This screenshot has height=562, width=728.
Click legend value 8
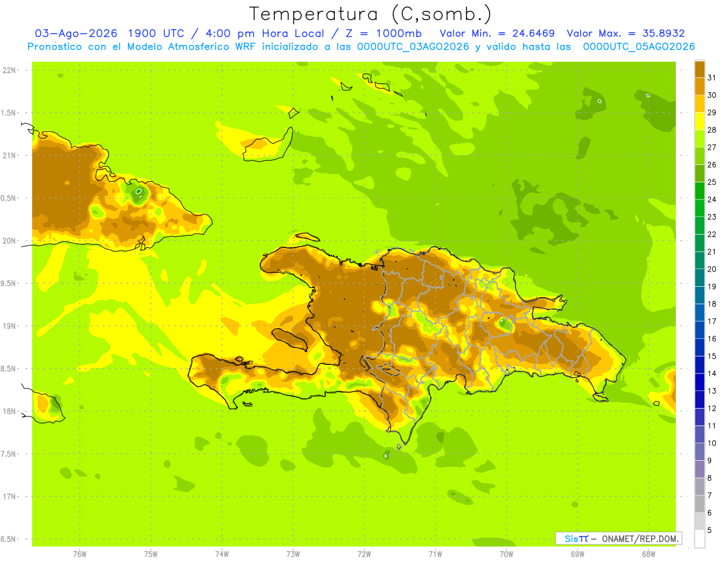coord(710,478)
